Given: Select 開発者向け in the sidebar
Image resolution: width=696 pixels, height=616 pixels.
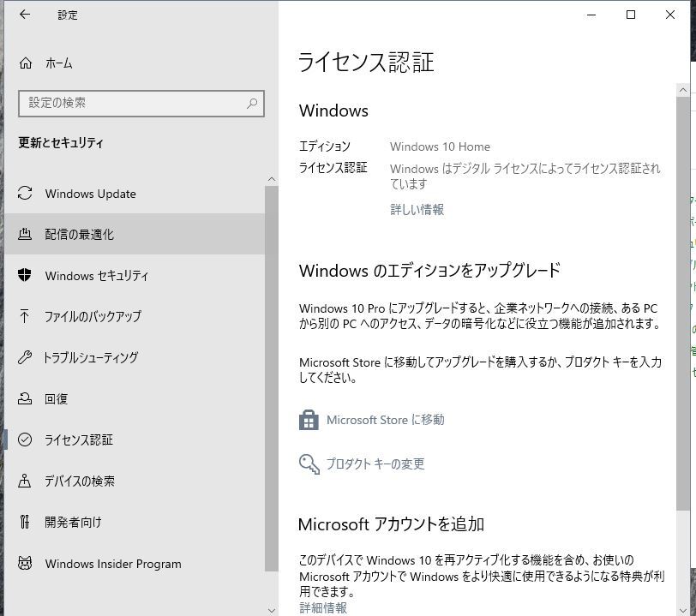Looking at the screenshot, I should pos(73,522).
